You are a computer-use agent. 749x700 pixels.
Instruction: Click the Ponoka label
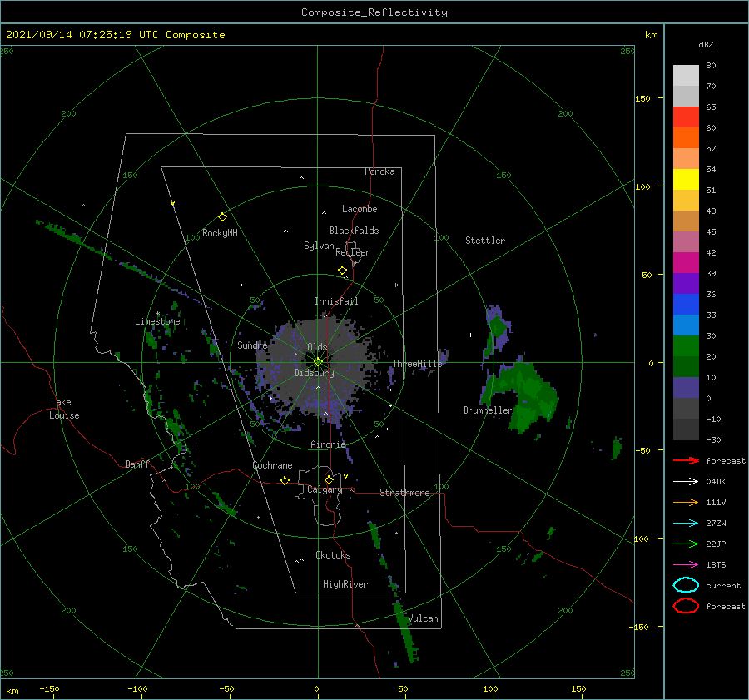[379, 171]
